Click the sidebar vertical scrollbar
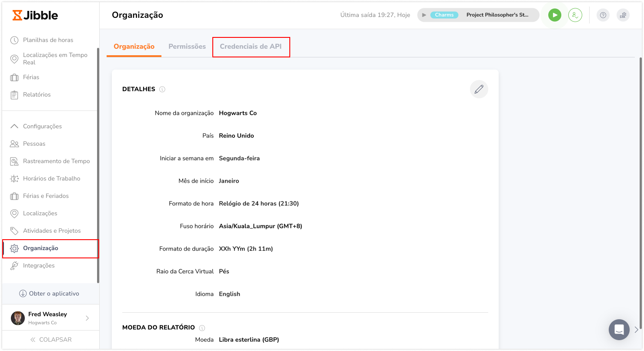This screenshot has width=644, height=351. pyautogui.click(x=98, y=165)
